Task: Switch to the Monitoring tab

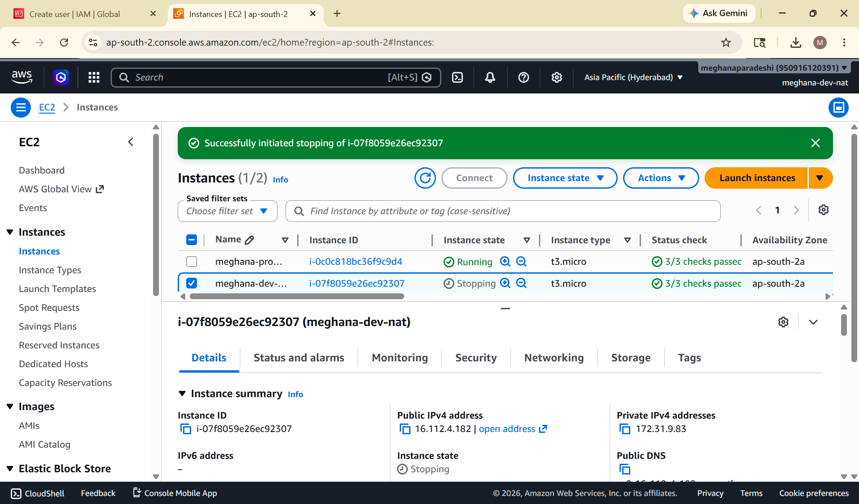Action: tap(400, 358)
